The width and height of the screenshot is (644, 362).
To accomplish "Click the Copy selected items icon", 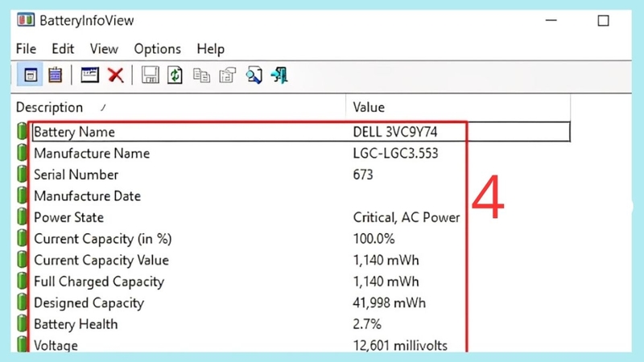I will (x=201, y=76).
